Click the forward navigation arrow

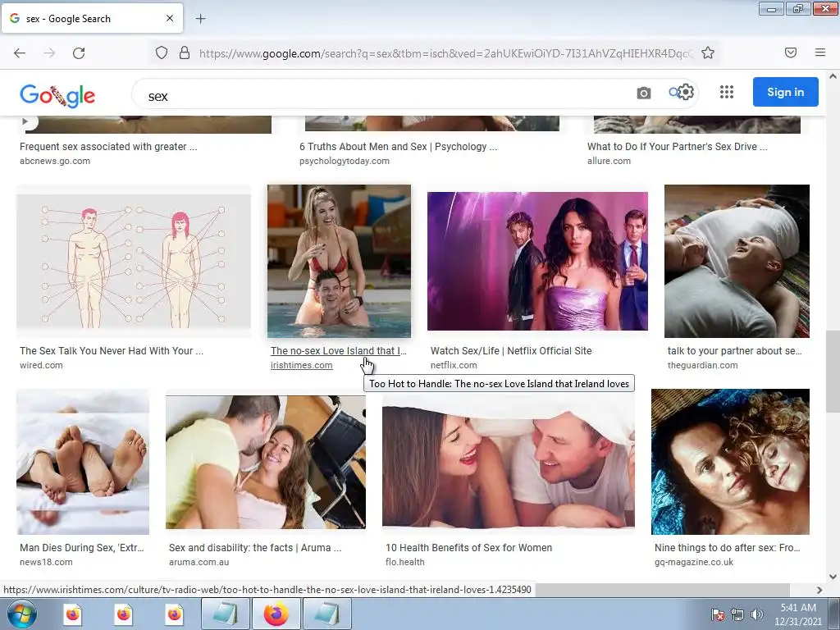(x=49, y=53)
